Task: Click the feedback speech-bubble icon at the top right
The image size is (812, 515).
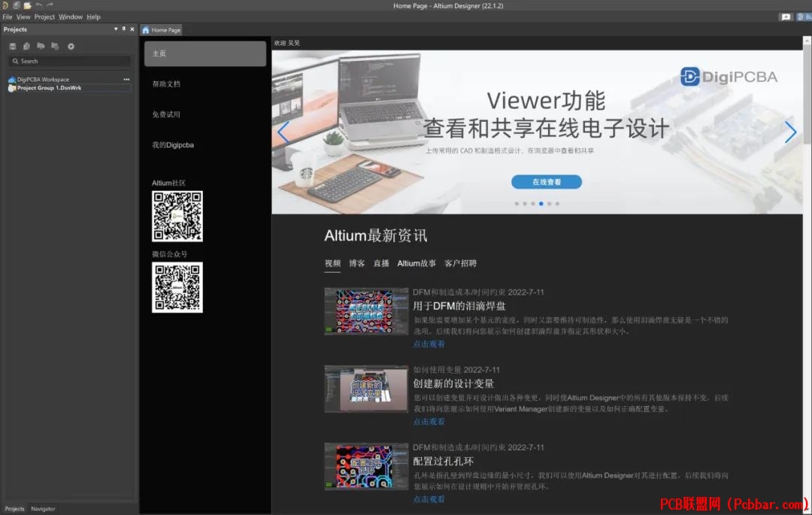Action: [786, 17]
